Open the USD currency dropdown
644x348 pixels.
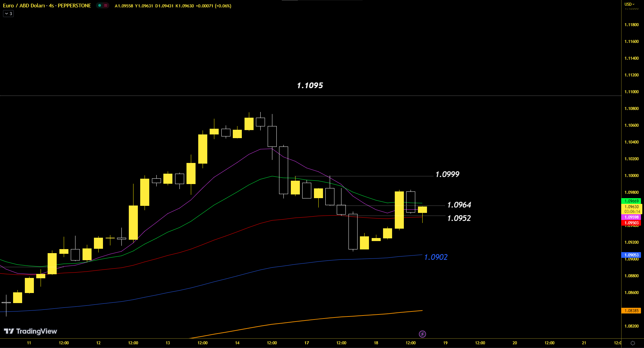tap(629, 4)
